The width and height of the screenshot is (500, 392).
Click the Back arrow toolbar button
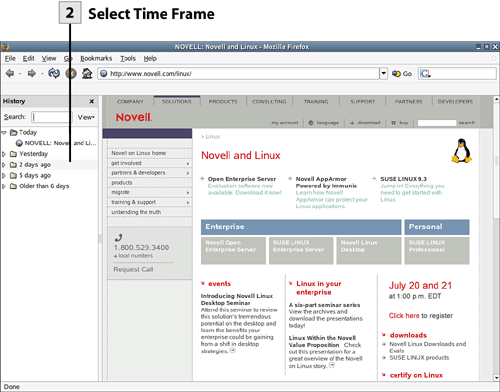click(10, 73)
